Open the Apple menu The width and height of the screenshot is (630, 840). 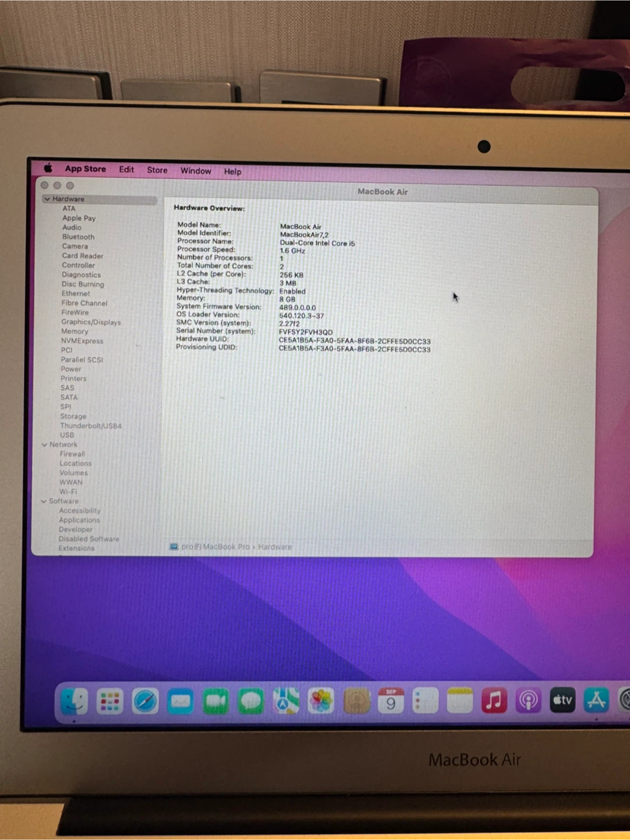[48, 168]
